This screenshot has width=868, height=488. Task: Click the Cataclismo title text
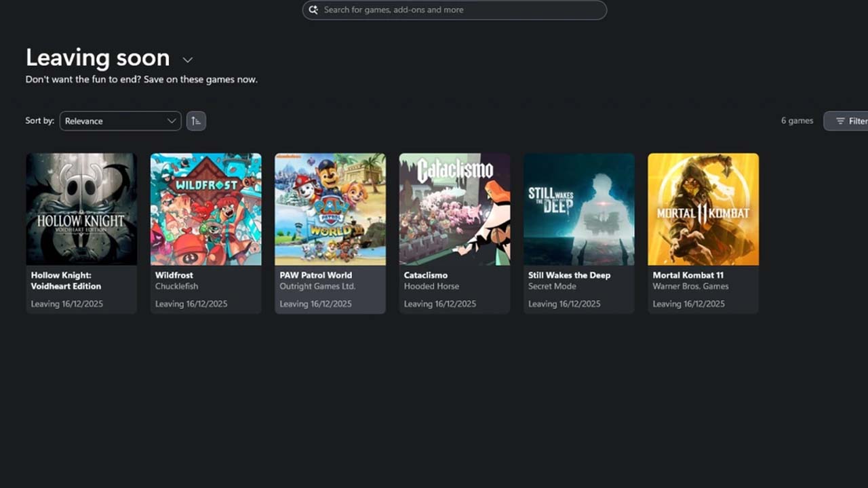pyautogui.click(x=426, y=275)
